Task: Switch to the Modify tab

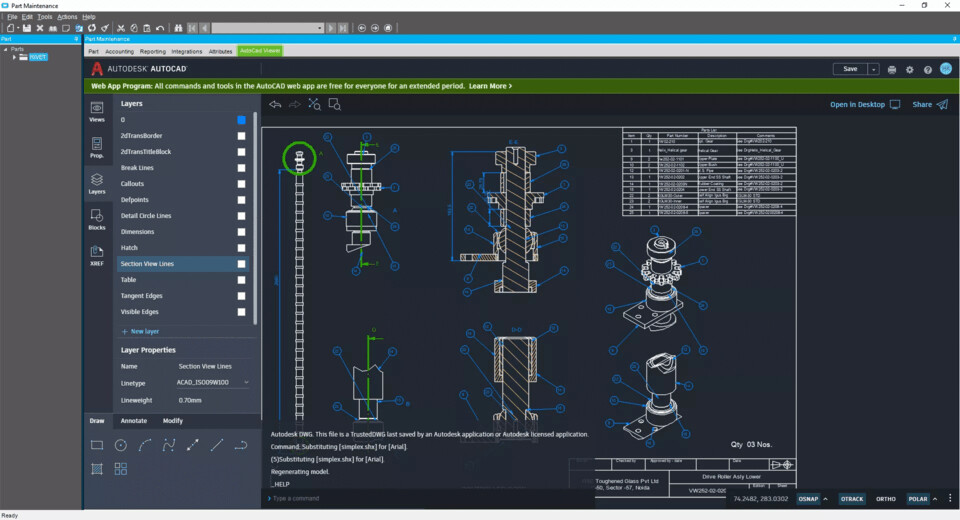Action: pyautogui.click(x=173, y=421)
